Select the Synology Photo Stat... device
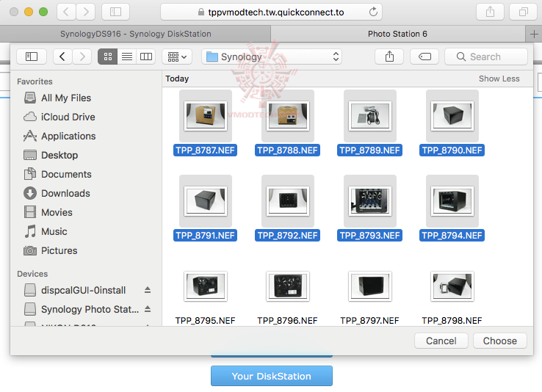The image size is (542, 392). pos(82,309)
